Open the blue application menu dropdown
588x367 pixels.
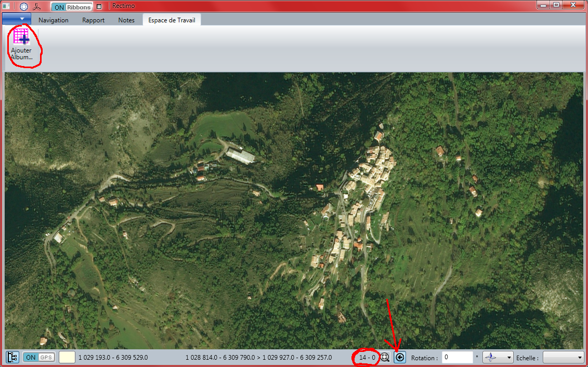point(17,18)
